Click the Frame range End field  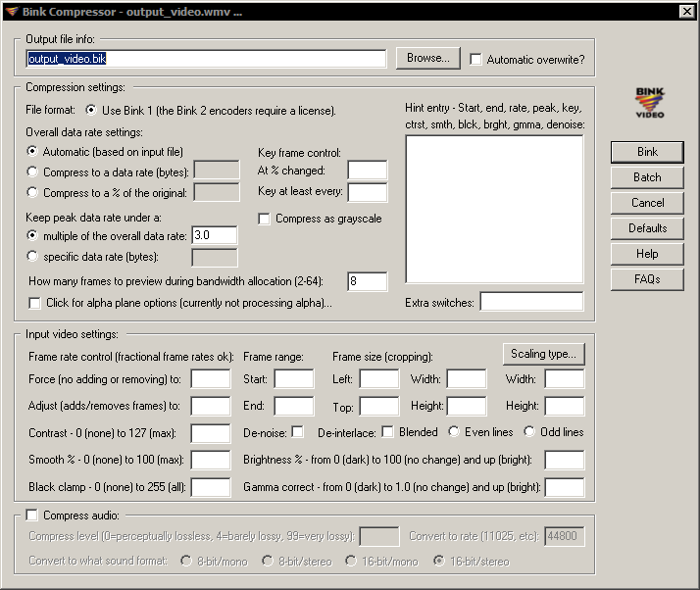294,406
